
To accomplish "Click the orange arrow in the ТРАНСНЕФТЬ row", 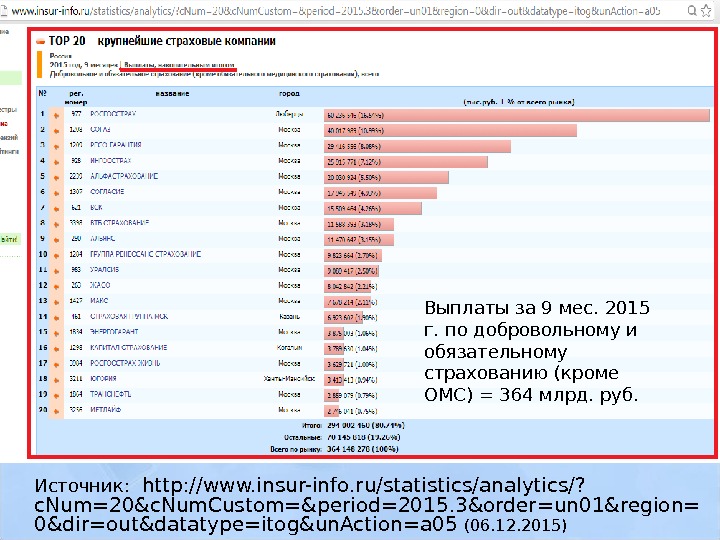I will pos(56,396).
